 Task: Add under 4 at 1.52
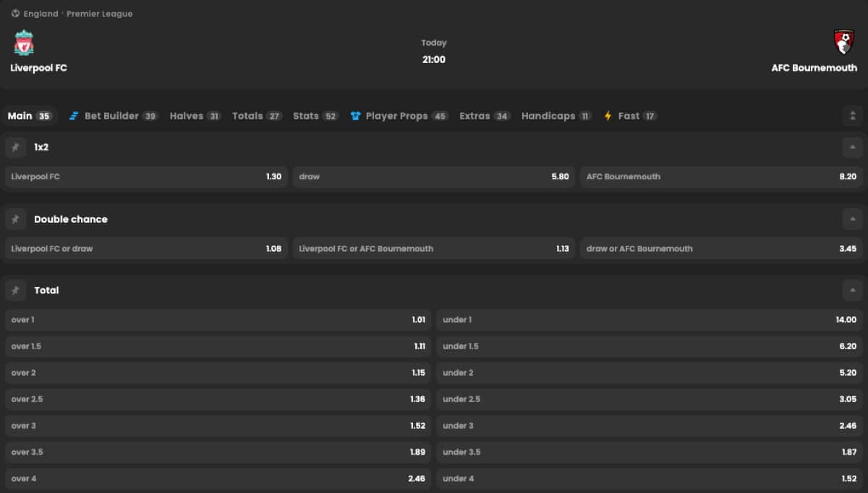click(650, 479)
